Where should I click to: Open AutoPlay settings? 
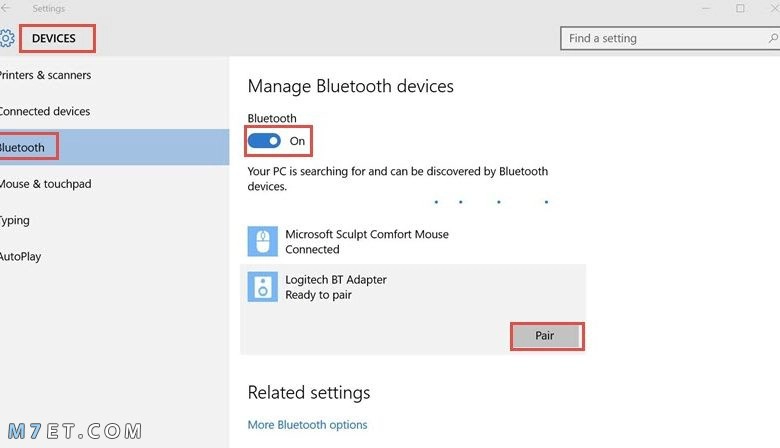[x=20, y=257]
